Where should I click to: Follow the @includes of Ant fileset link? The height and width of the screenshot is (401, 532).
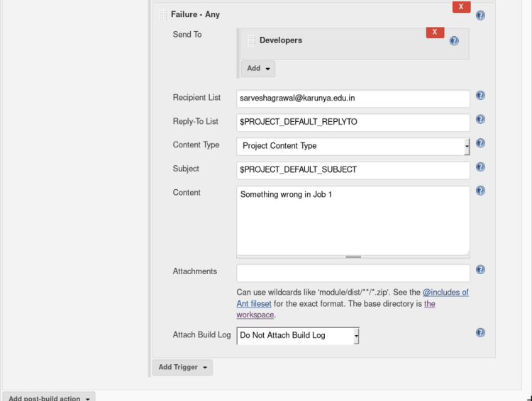(x=445, y=293)
